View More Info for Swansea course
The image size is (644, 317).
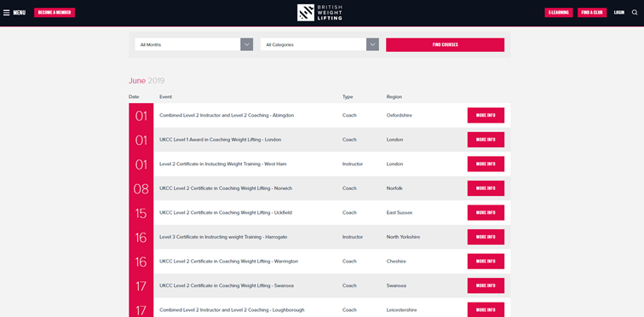(486, 285)
